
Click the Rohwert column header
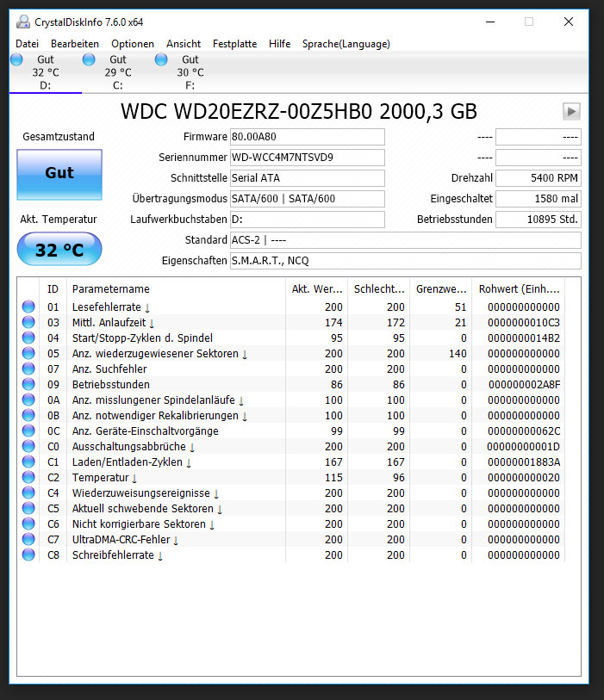pyautogui.click(x=519, y=288)
